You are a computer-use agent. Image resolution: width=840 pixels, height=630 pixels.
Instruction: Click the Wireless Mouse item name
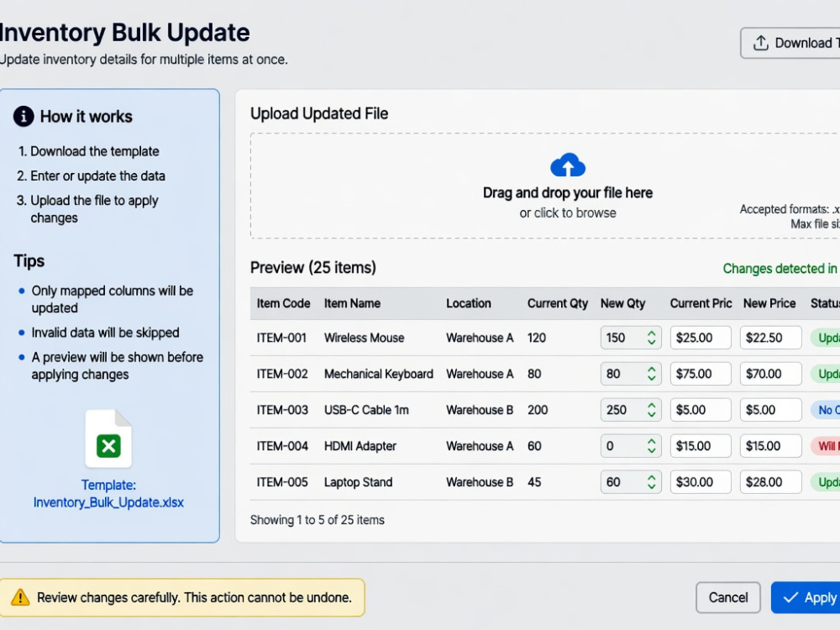[x=365, y=338]
